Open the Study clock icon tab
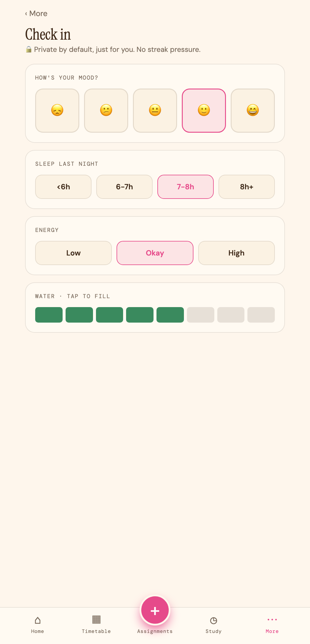 coord(213,625)
